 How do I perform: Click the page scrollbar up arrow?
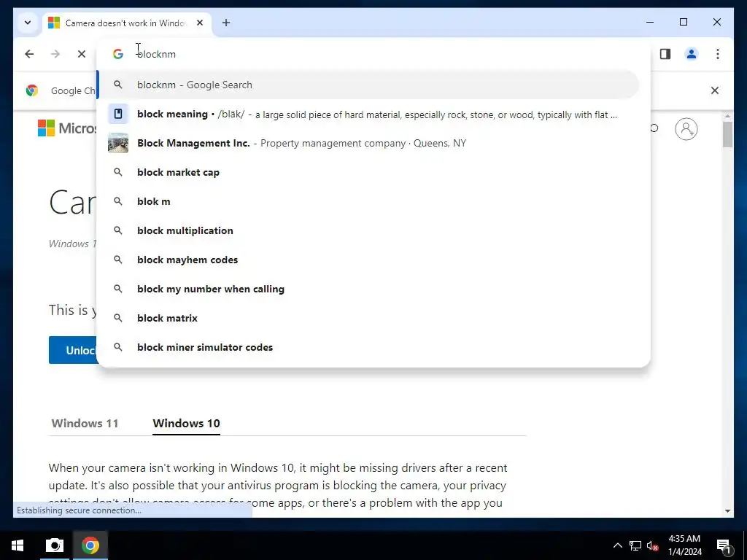pyautogui.click(x=727, y=116)
